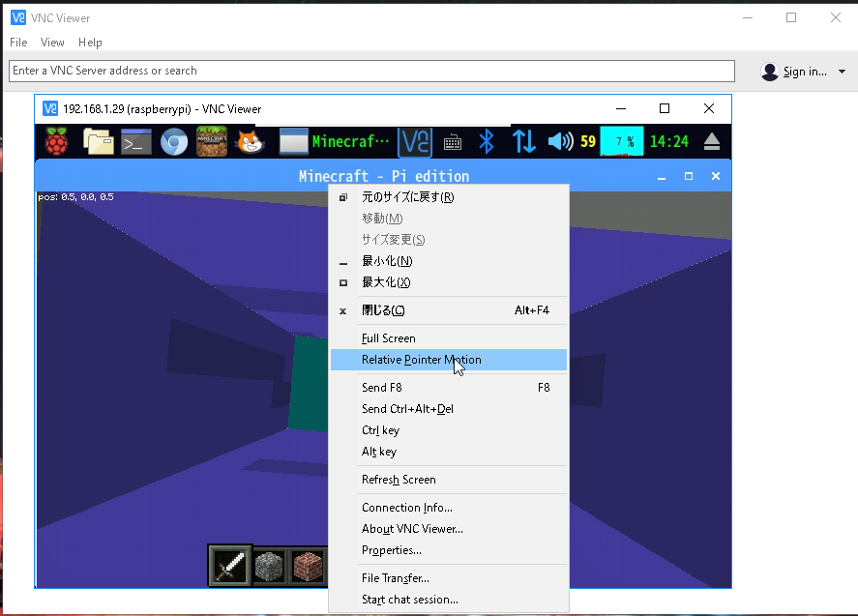Launch the Minecraft Pi icon in the taskbar
858x616 pixels.
click(212, 142)
